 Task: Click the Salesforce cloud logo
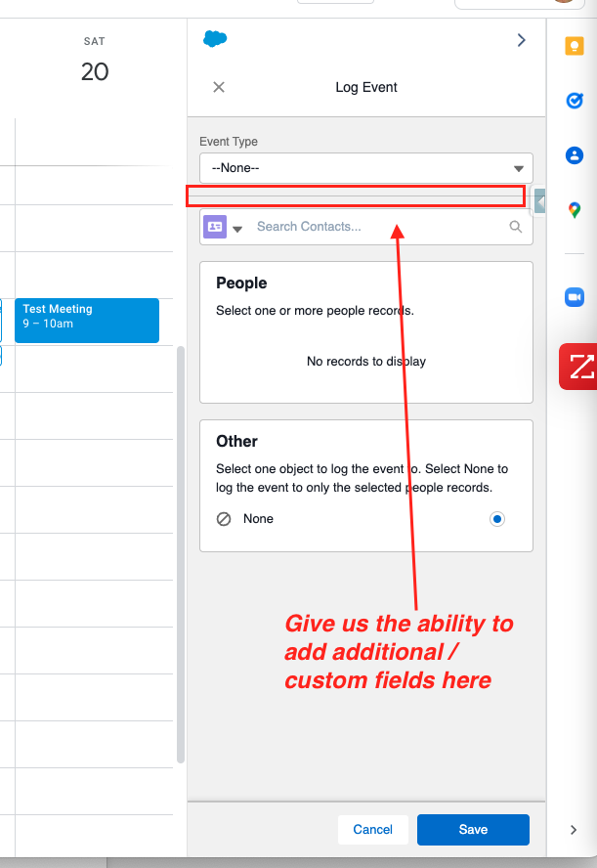pyautogui.click(x=215, y=39)
